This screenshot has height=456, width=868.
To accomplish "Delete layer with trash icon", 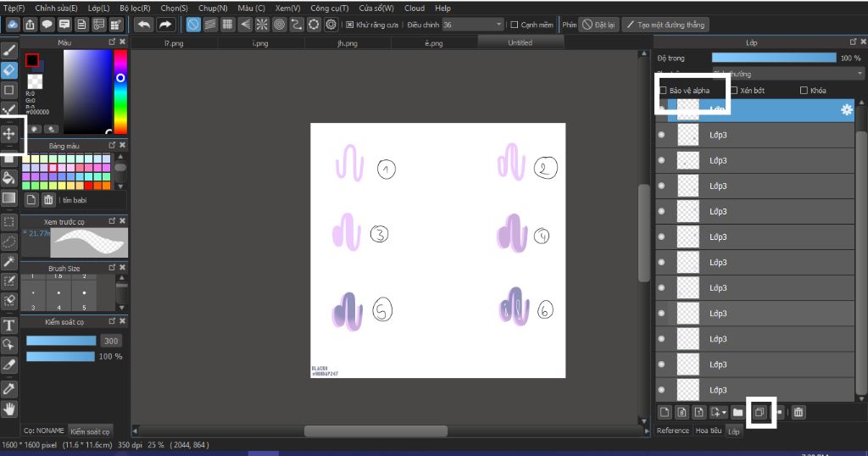I will pos(798,412).
